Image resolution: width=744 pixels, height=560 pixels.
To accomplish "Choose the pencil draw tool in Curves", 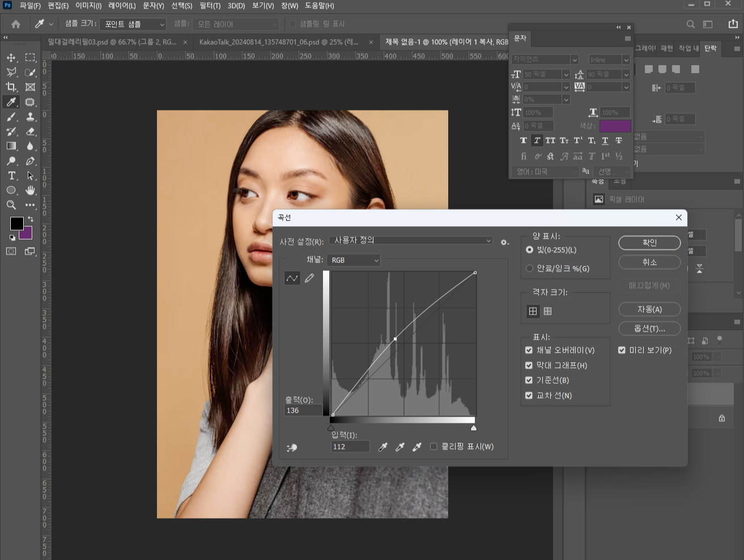I will point(309,278).
